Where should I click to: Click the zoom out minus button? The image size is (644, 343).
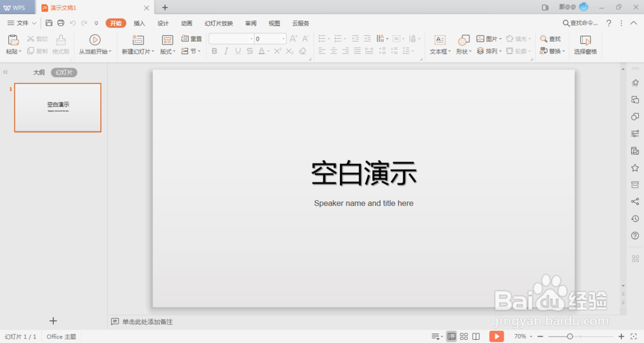[x=540, y=337]
